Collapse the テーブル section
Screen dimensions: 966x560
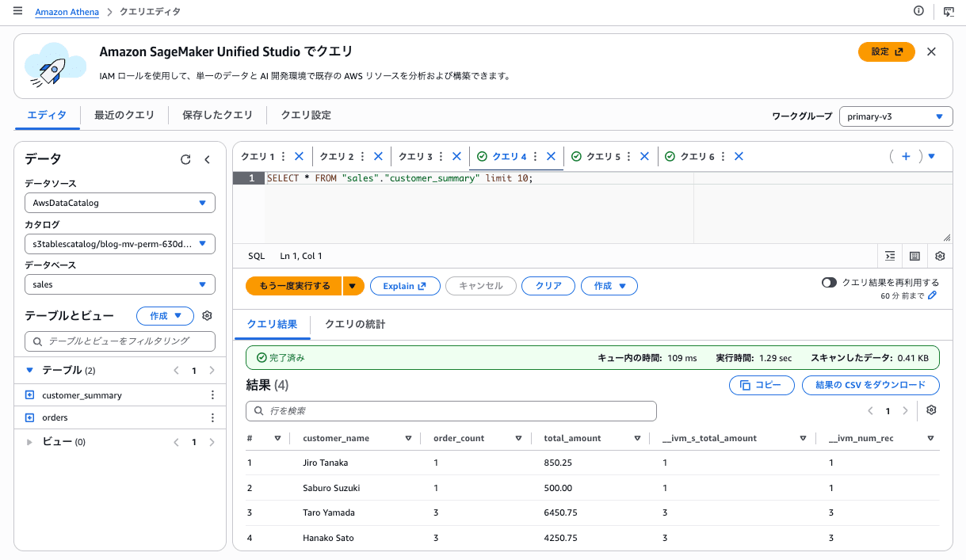tap(30, 370)
